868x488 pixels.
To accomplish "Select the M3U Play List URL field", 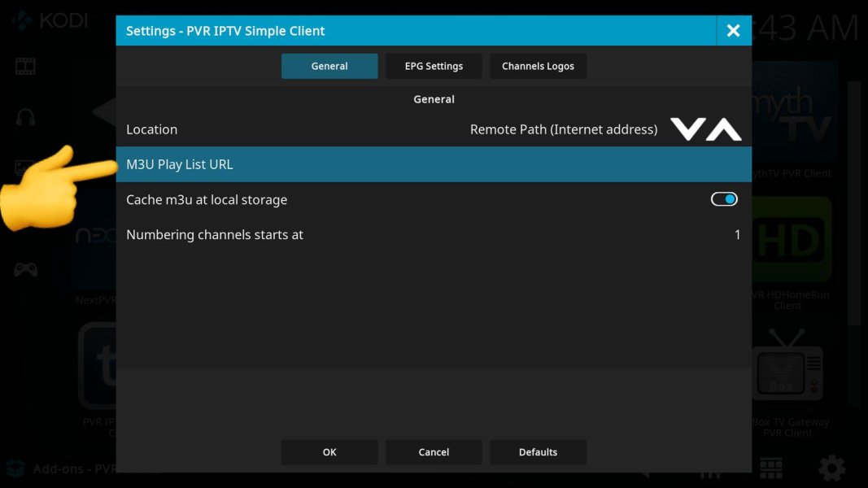I will [433, 164].
